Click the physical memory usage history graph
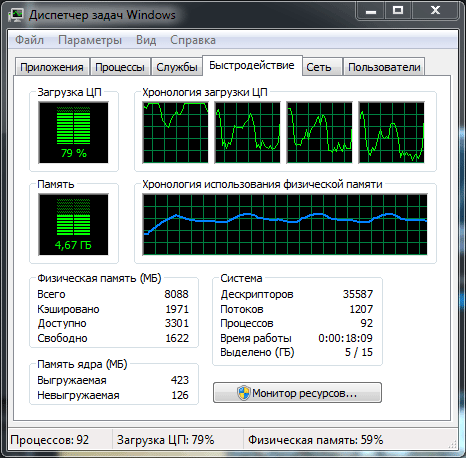The width and height of the screenshot is (466, 458). point(285,224)
